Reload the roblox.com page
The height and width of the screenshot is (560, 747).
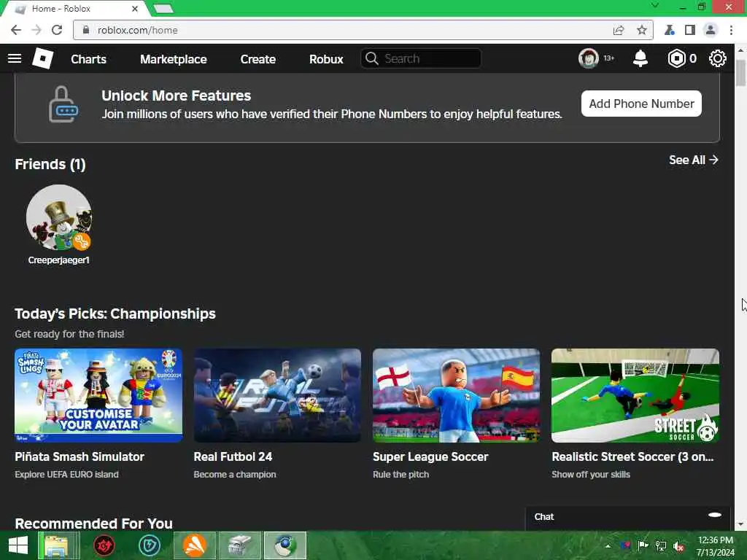[57, 30]
